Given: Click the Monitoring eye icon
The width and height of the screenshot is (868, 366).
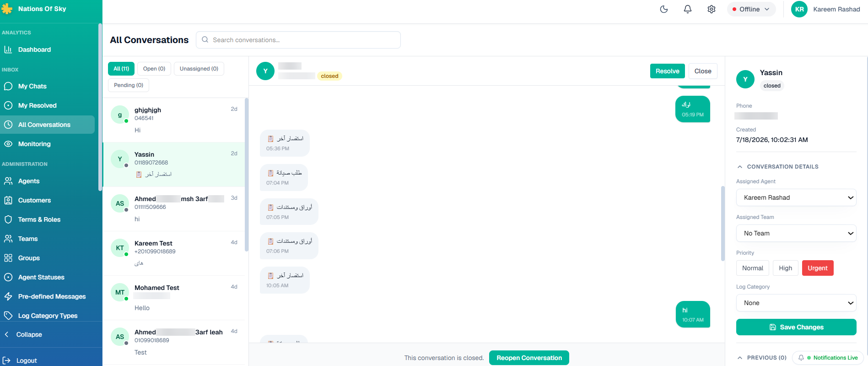Looking at the screenshot, I should (x=8, y=144).
